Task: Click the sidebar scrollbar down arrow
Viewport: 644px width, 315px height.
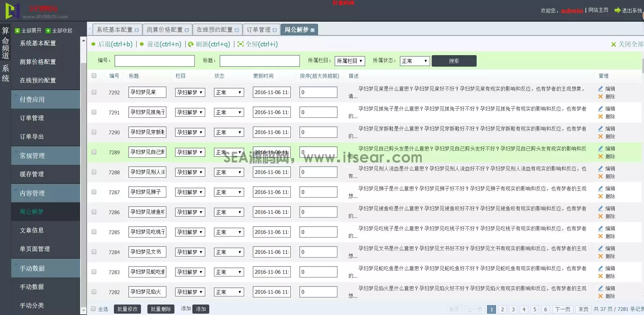Action: [x=84, y=310]
